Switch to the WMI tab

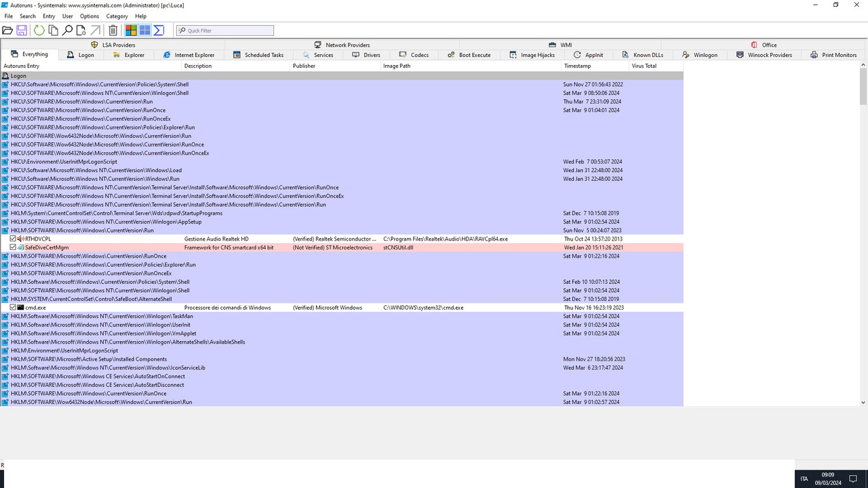[560, 45]
